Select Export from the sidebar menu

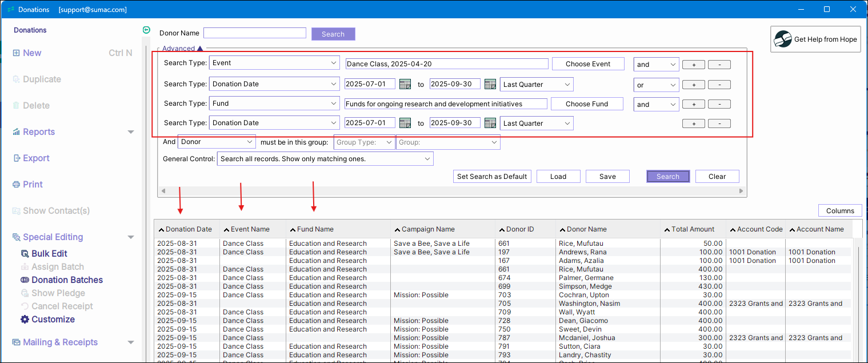(x=35, y=158)
